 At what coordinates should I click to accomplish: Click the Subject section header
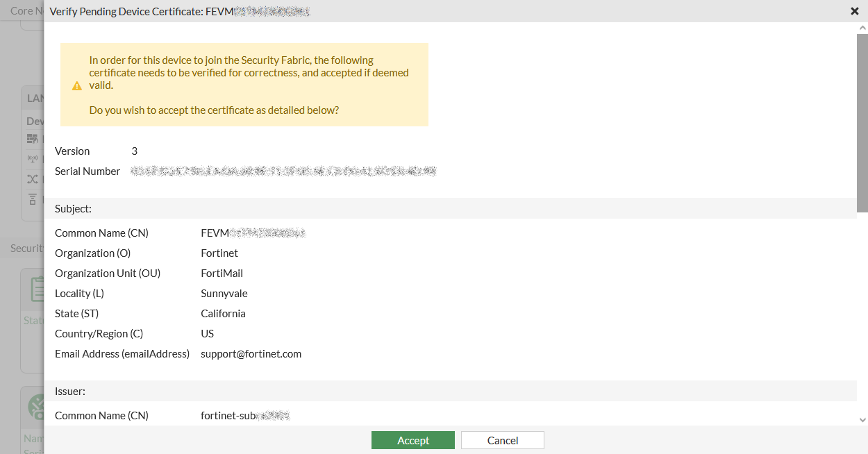74,208
